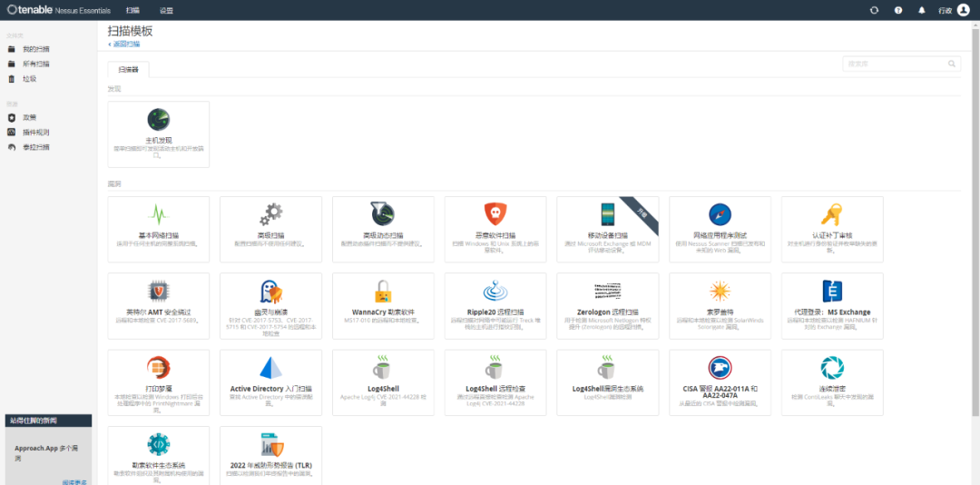Open the 垃圾 trash folder
Screen dimensions: 980x485
29,79
